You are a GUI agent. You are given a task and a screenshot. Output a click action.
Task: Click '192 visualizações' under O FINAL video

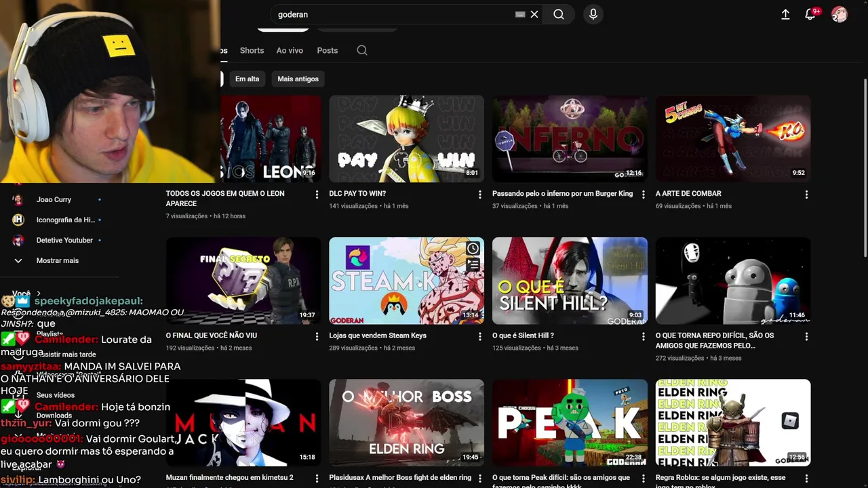(x=190, y=348)
